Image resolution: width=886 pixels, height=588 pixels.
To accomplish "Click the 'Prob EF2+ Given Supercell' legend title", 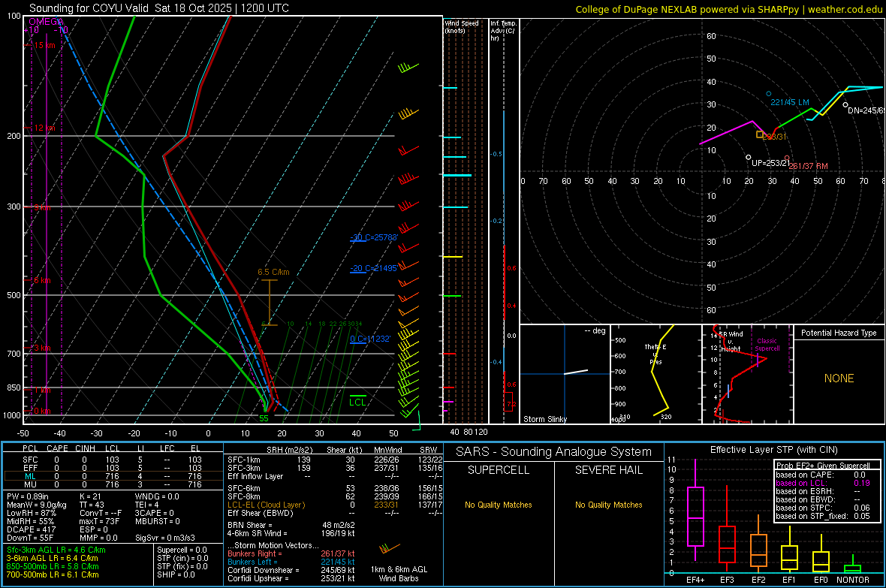I will click(823, 466).
